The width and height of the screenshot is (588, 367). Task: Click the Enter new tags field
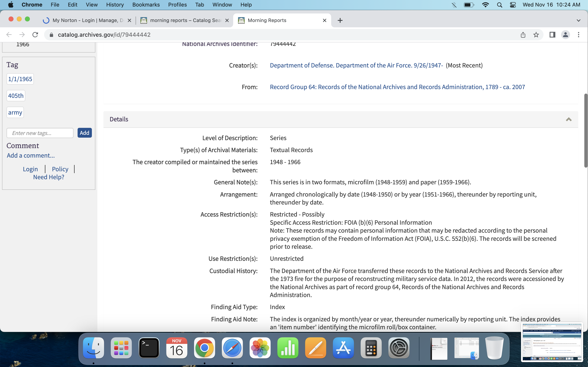[x=40, y=133]
